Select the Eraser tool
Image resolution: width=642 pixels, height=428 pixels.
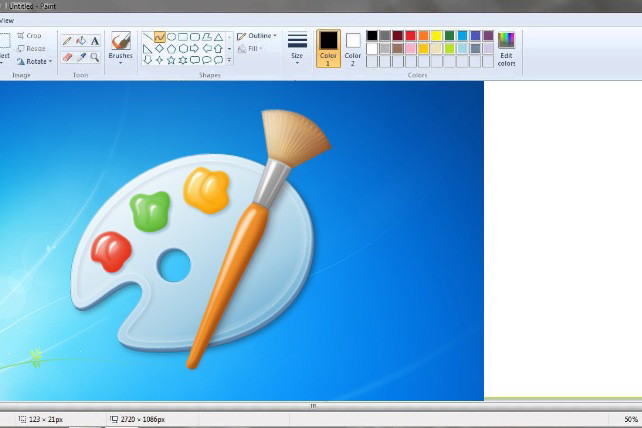68,57
